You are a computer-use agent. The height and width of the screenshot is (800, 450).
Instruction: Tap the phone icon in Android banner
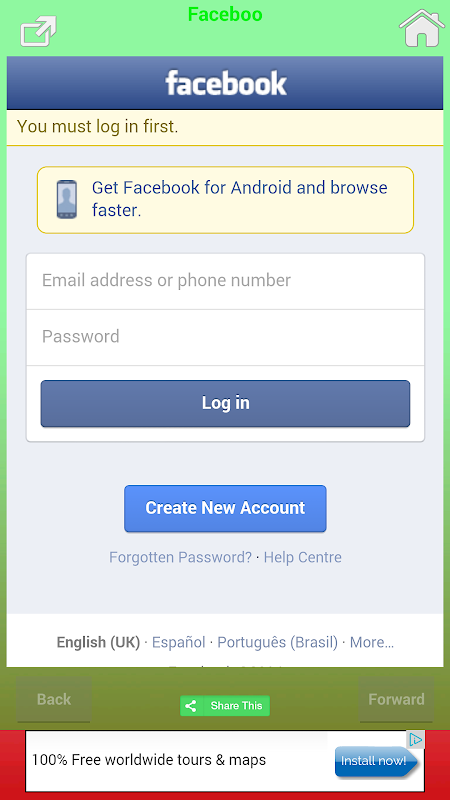pos(67,199)
